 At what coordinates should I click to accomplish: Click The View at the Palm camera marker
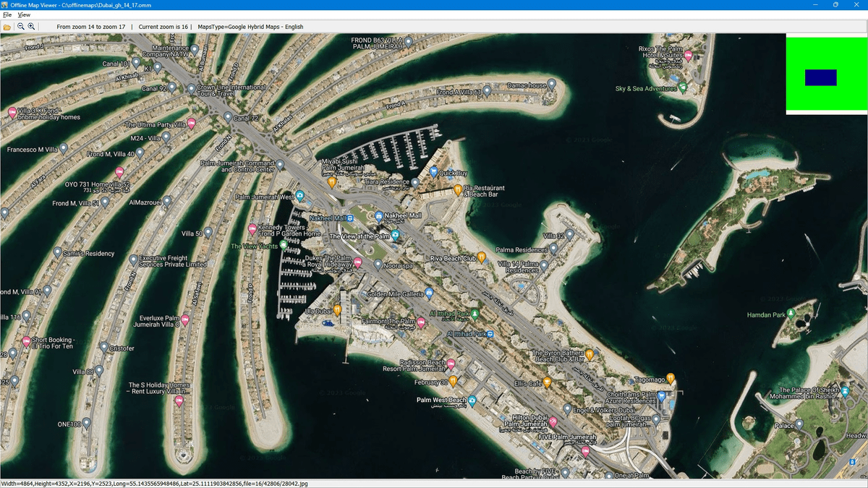pos(395,236)
